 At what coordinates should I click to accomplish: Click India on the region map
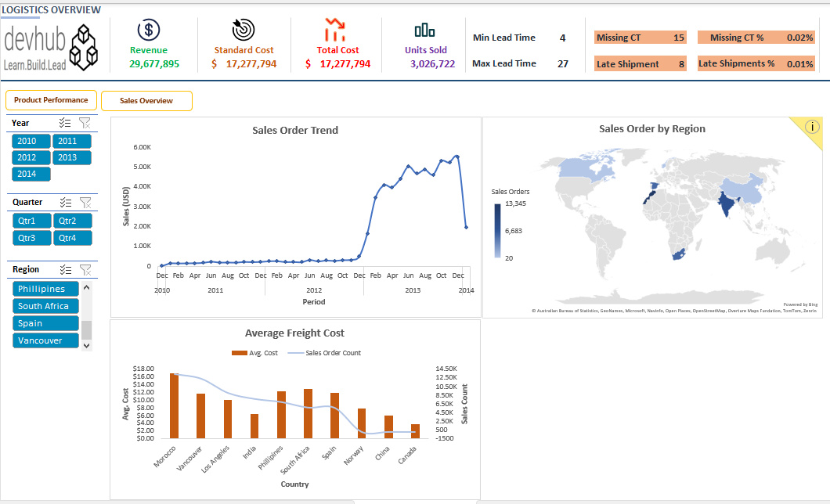pos(728,203)
